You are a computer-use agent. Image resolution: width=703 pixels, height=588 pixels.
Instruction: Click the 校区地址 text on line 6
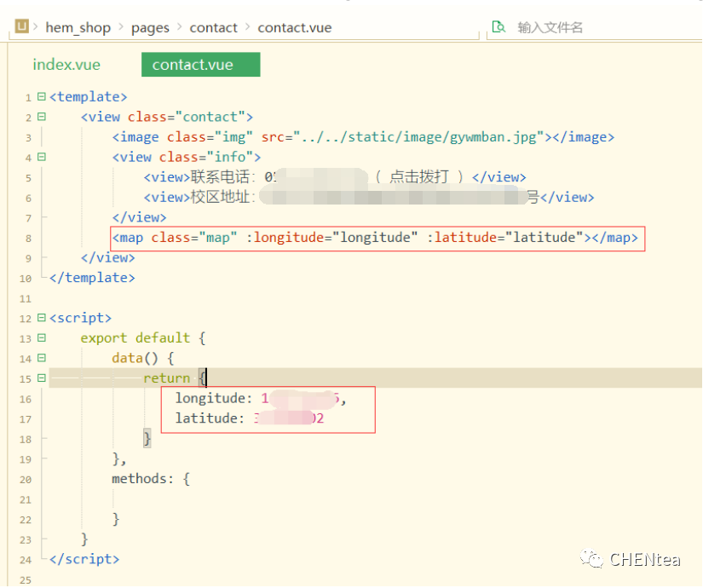220,197
